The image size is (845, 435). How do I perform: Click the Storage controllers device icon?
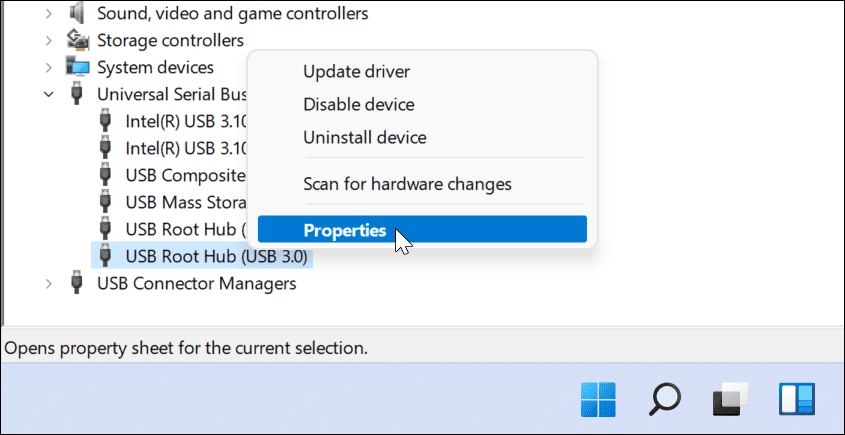click(x=77, y=40)
